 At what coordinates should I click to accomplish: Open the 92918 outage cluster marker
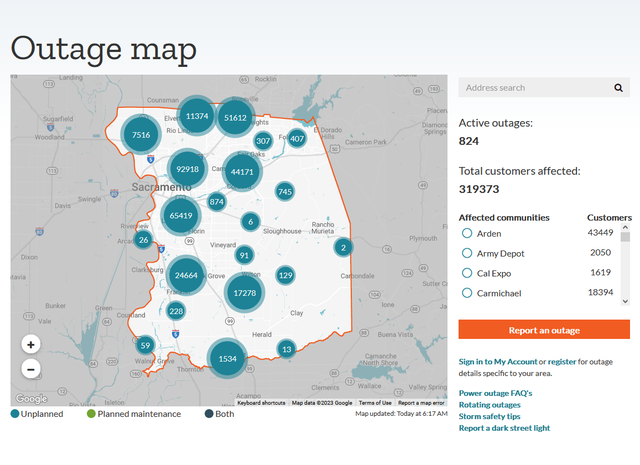click(x=187, y=170)
